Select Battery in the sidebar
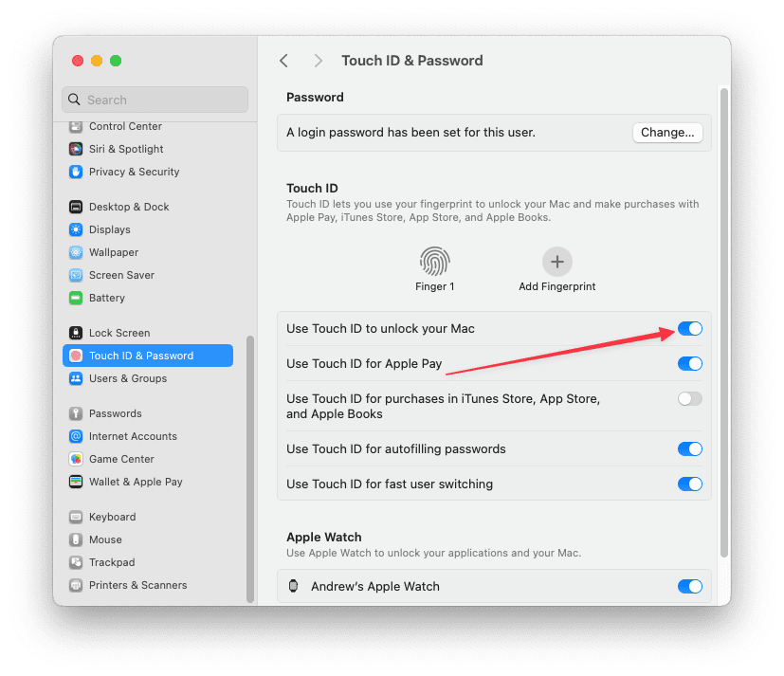Image resolution: width=784 pixels, height=676 pixels. point(148,298)
